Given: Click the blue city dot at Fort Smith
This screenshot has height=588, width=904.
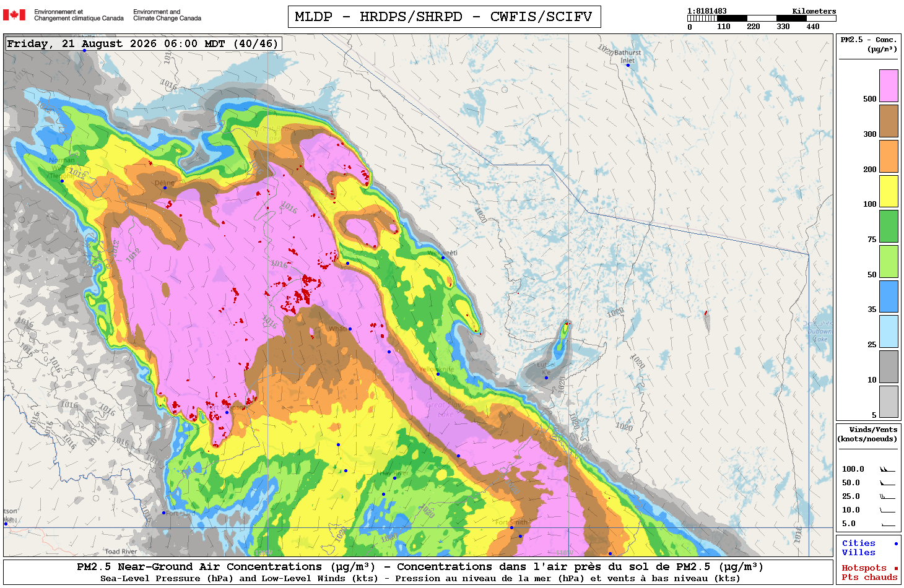Looking at the screenshot, I should 511,528.
